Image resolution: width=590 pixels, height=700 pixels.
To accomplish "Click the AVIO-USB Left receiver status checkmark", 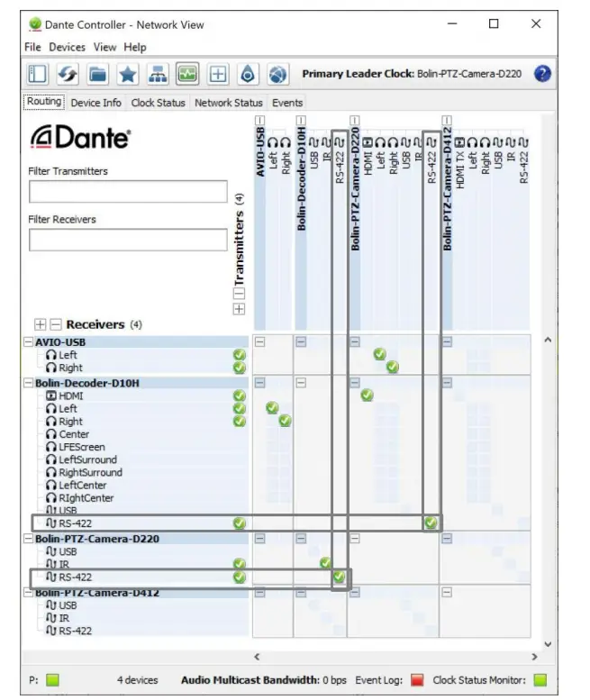I will point(240,355).
